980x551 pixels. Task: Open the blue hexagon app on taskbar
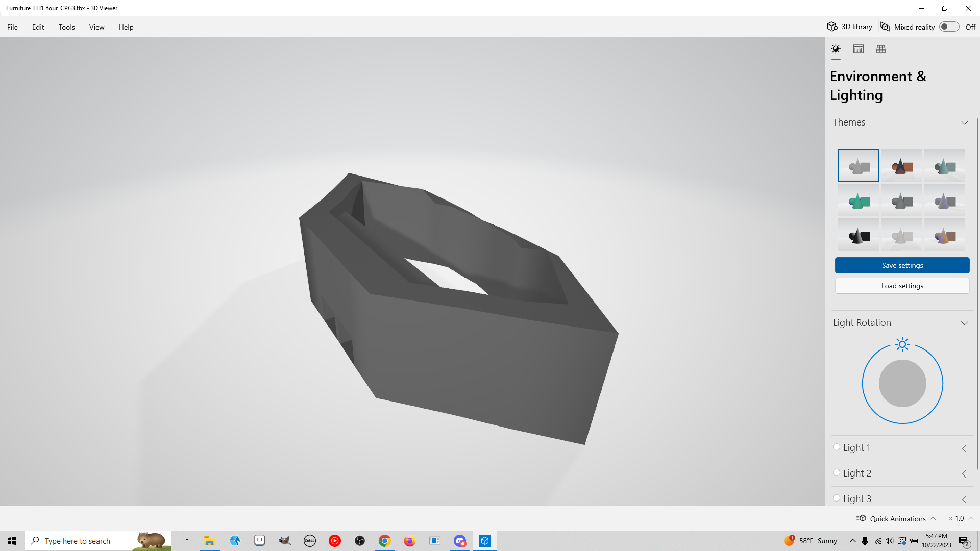[x=235, y=541]
